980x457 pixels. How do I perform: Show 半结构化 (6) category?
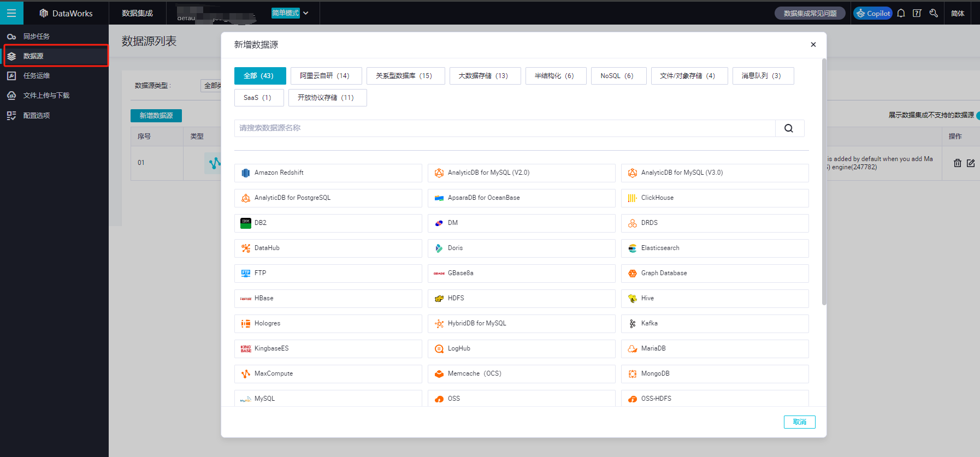tap(556, 76)
